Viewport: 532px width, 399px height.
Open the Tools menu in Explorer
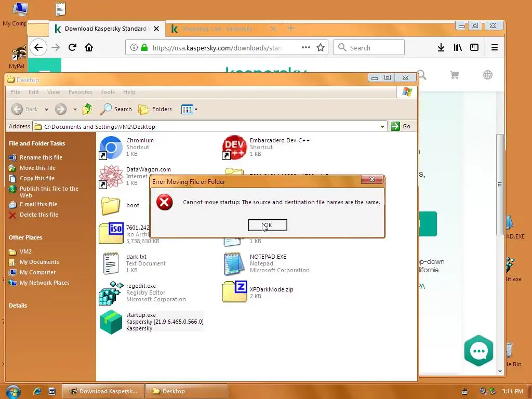(108, 92)
